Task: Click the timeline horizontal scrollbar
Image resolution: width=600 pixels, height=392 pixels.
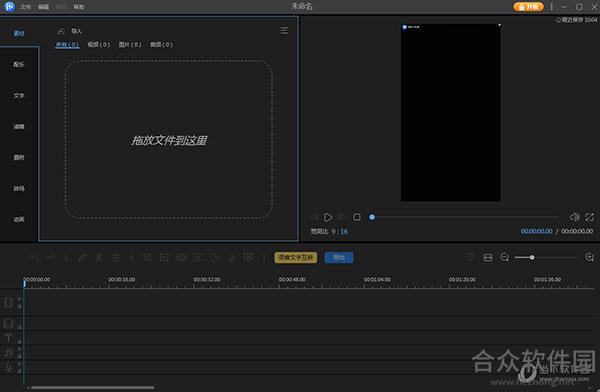Action: pos(93,387)
